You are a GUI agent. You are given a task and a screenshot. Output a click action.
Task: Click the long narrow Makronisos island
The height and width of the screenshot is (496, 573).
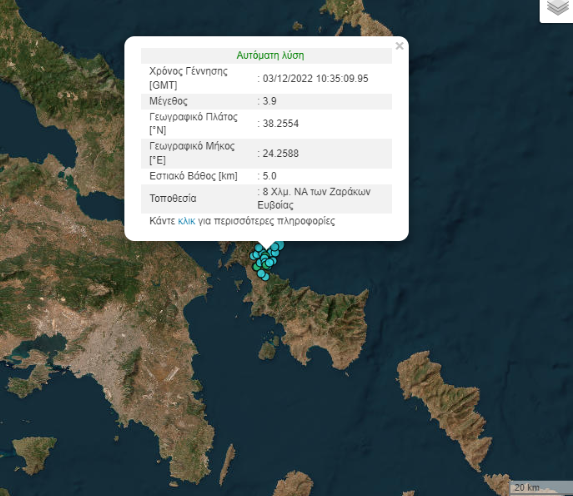click(x=227, y=464)
